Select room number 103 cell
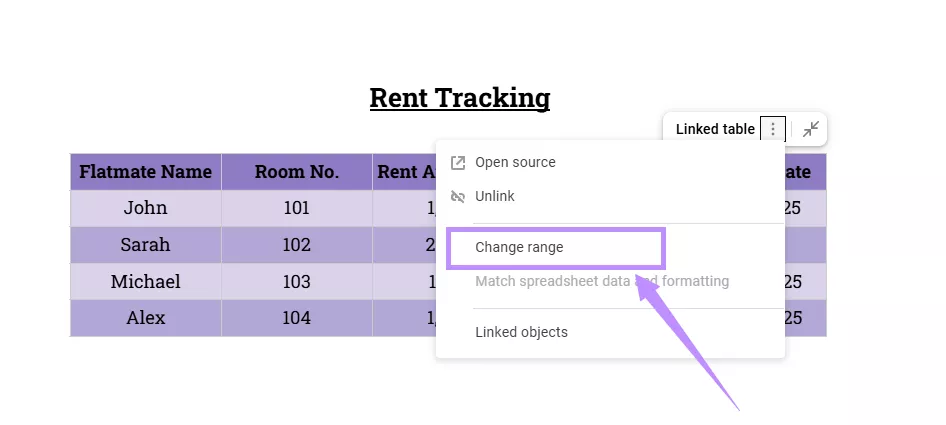This screenshot has width=946, height=425. coord(297,282)
